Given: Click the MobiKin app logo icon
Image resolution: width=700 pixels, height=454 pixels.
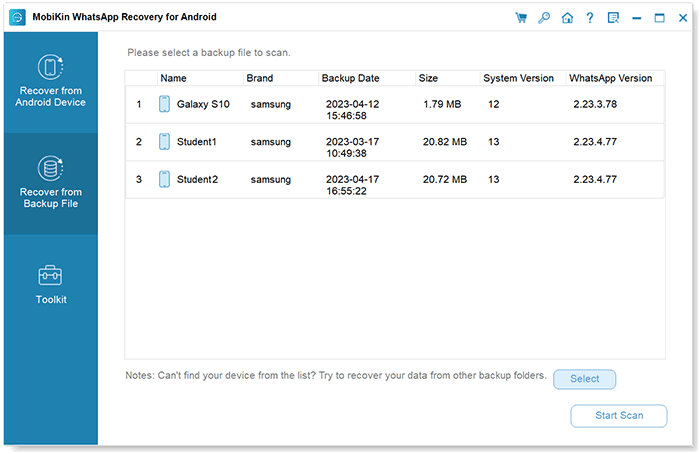Looking at the screenshot, I should [17, 17].
